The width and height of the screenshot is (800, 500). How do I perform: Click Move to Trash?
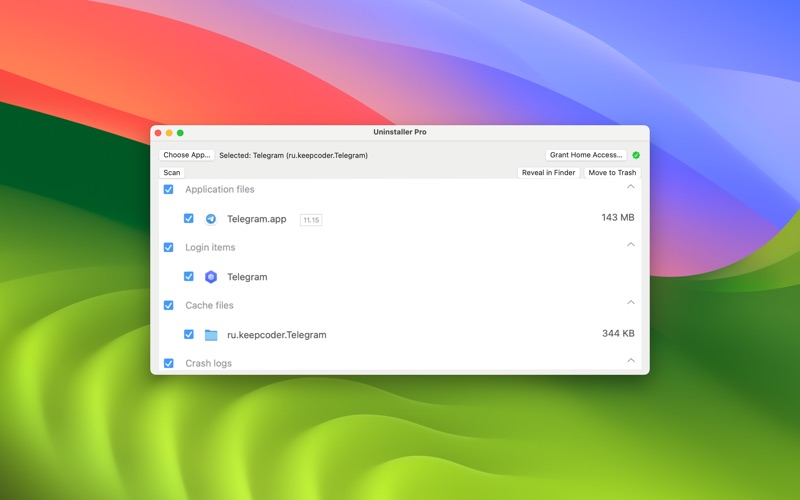click(612, 173)
